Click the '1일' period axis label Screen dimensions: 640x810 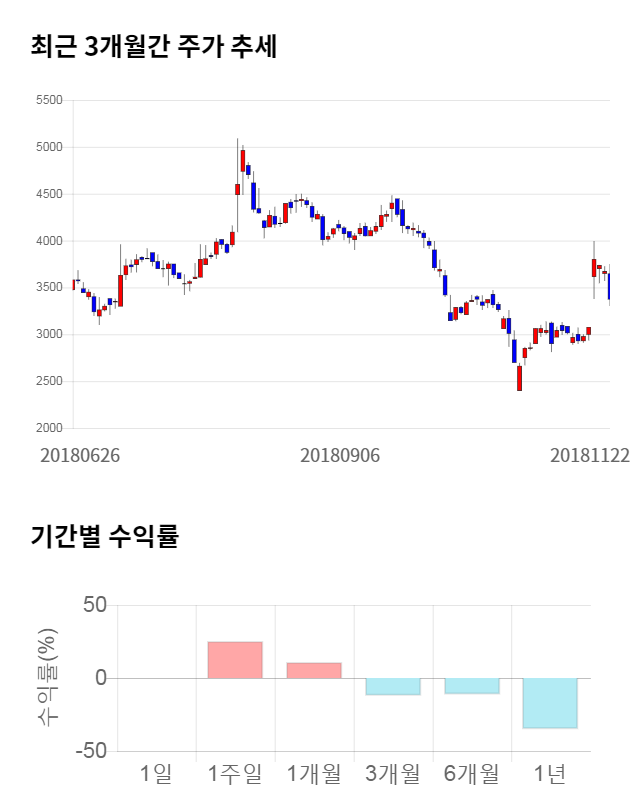(x=156, y=773)
